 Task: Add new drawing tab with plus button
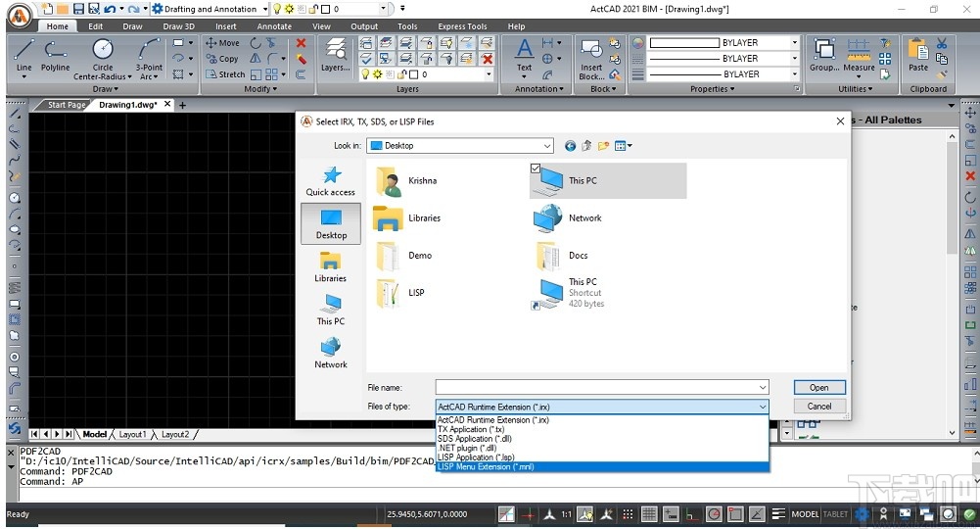coord(182,105)
